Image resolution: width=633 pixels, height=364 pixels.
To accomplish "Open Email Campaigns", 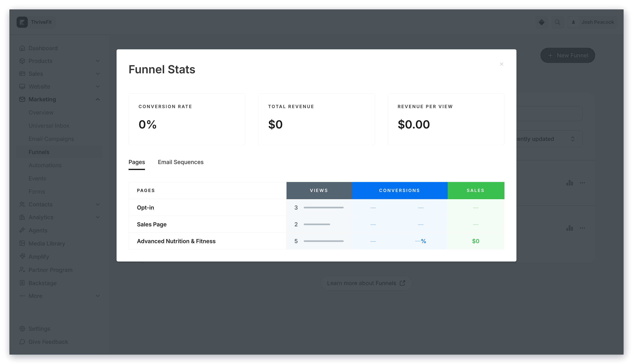I will click(51, 139).
